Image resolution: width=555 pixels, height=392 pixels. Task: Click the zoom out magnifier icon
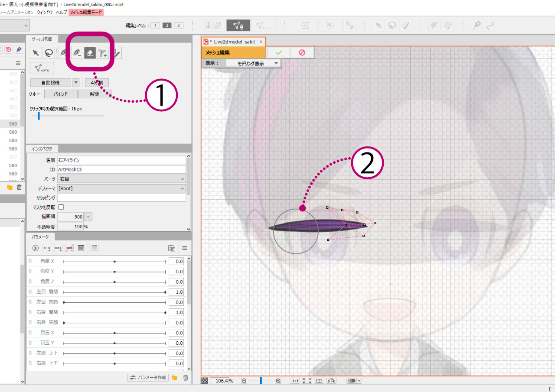pyautogui.click(x=244, y=381)
